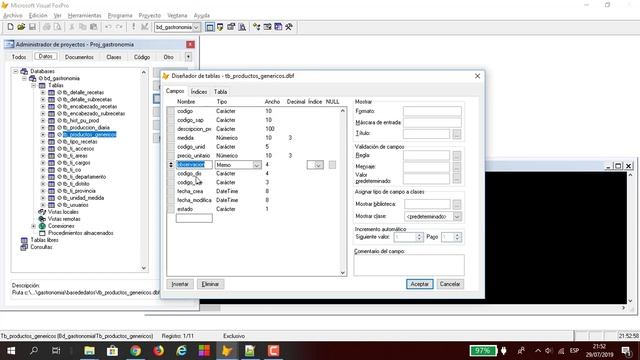The image size is (640, 360).
Task: Click the Regla expression builder button
Action: (x=457, y=156)
